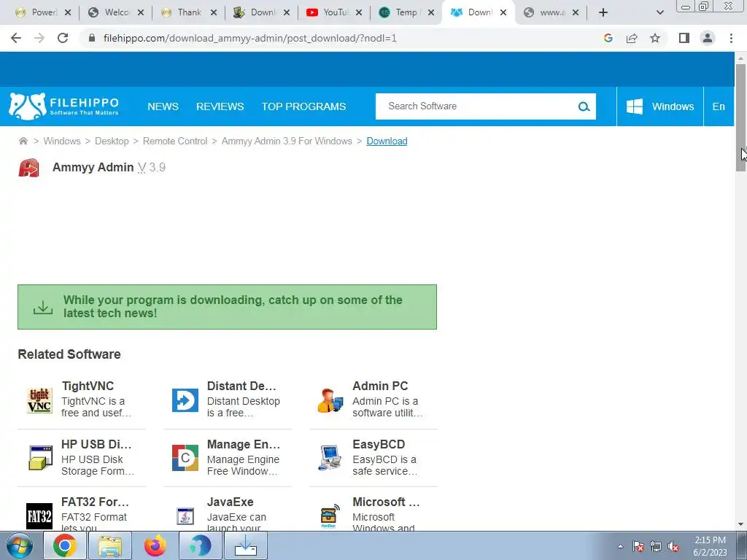Screen dimensions: 747x560
Task: Click the address bar URL
Action: (x=249, y=38)
